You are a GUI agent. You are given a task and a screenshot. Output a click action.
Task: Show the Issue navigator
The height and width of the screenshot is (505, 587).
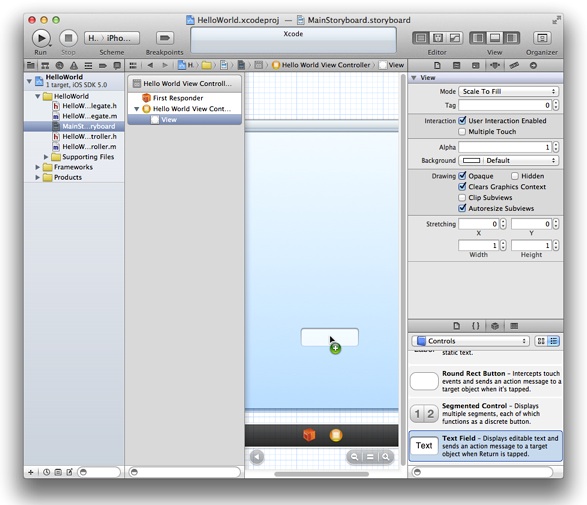coord(74,66)
